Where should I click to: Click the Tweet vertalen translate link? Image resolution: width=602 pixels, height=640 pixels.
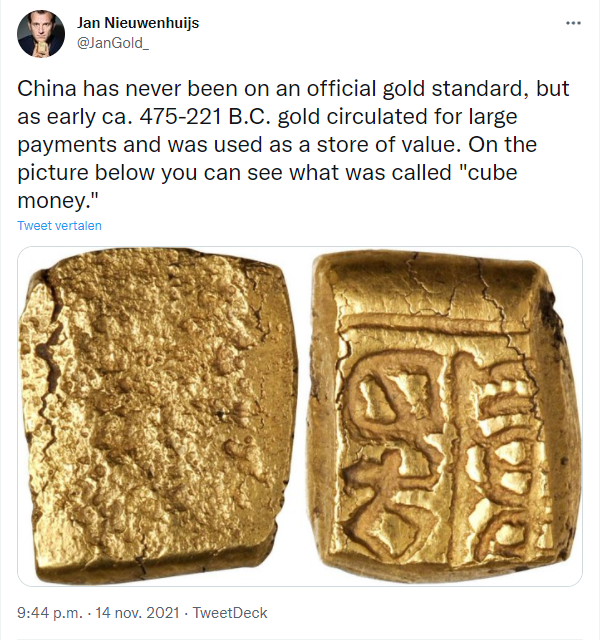[59, 225]
